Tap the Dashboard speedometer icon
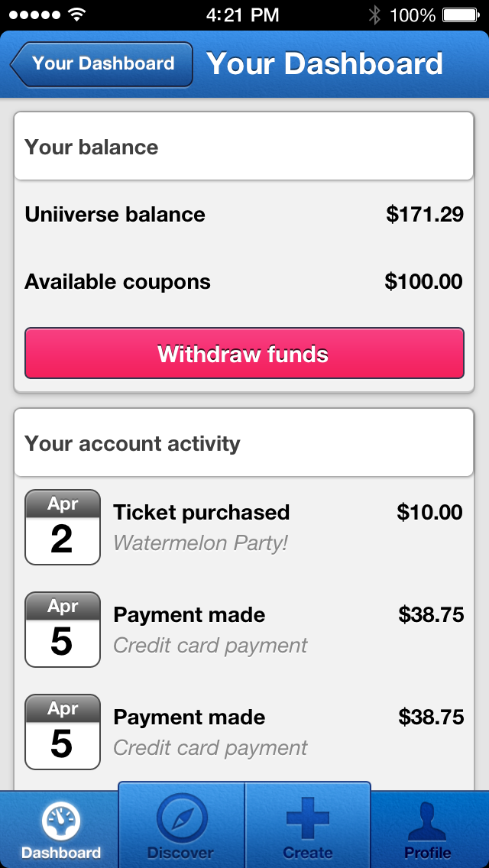This screenshot has width=489, height=868. pos(61,821)
